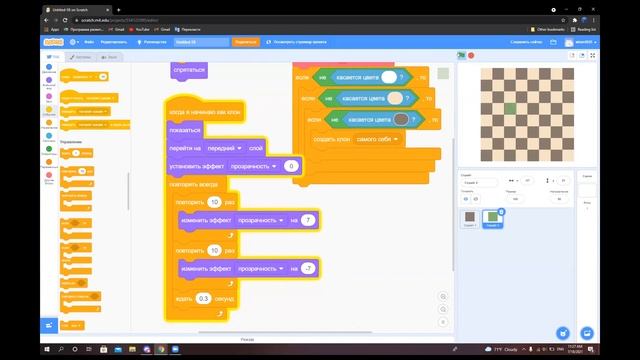Show the sprite with eye toggle

(466, 199)
